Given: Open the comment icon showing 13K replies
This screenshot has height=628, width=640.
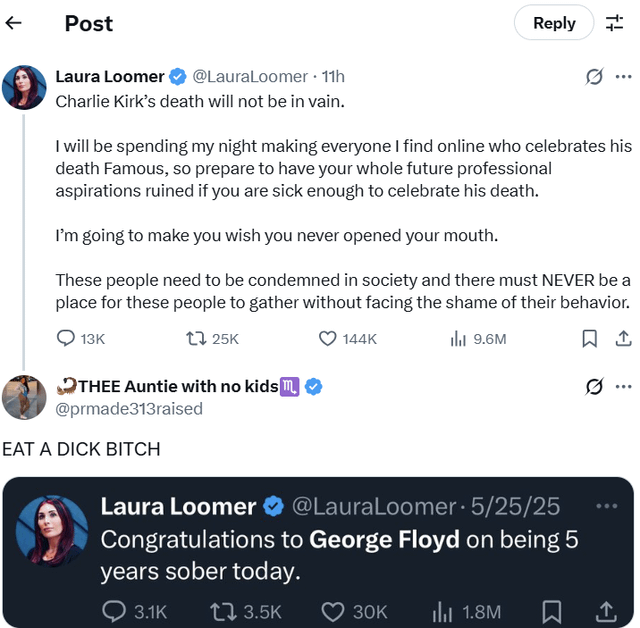Looking at the screenshot, I should [x=66, y=339].
